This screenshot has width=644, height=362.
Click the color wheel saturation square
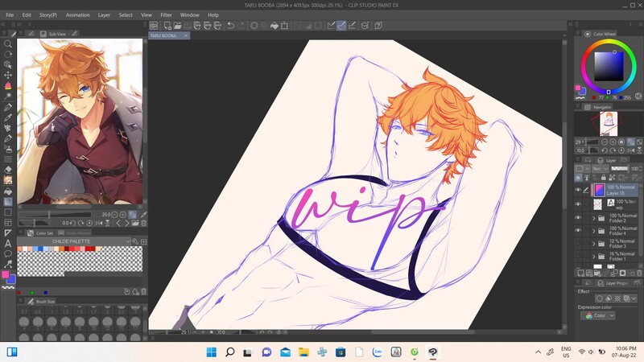(609, 67)
